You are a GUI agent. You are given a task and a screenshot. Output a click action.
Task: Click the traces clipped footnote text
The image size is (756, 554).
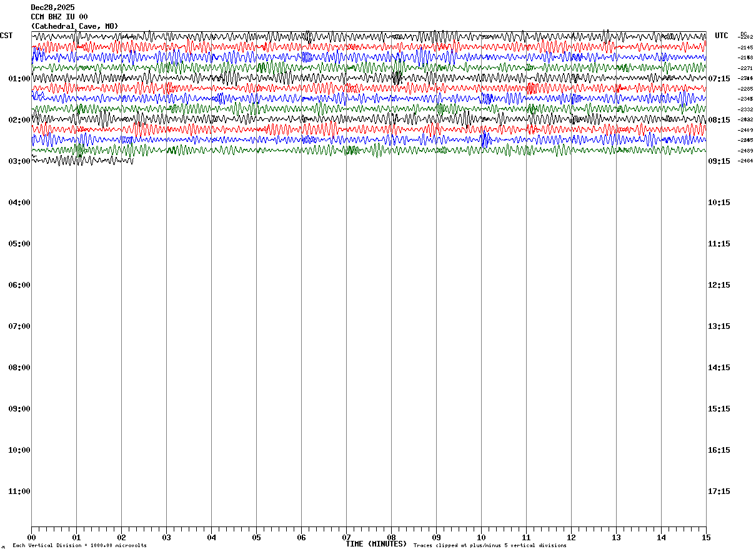pyautogui.click(x=490, y=546)
